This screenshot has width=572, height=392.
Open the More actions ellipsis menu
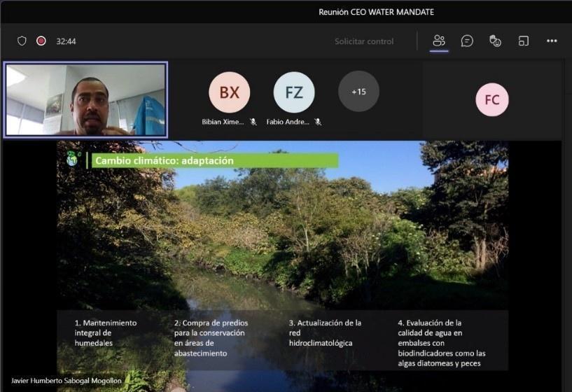point(552,41)
